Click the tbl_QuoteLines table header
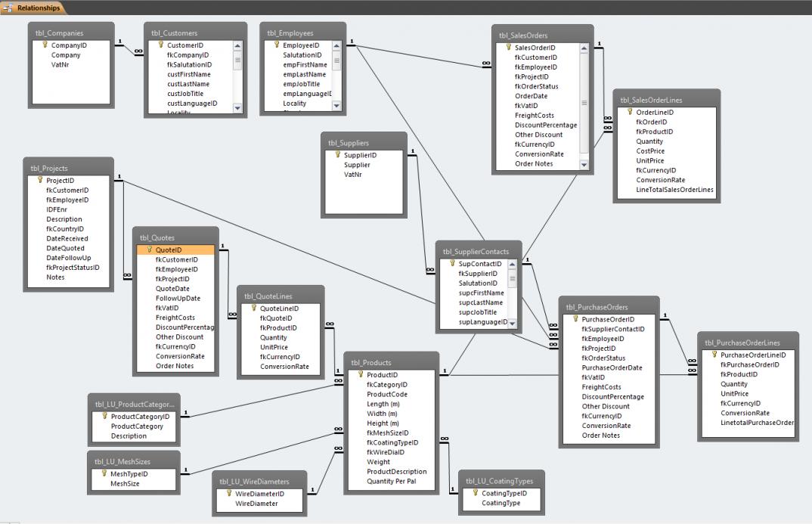This screenshot has height=524, width=812. tap(280, 295)
